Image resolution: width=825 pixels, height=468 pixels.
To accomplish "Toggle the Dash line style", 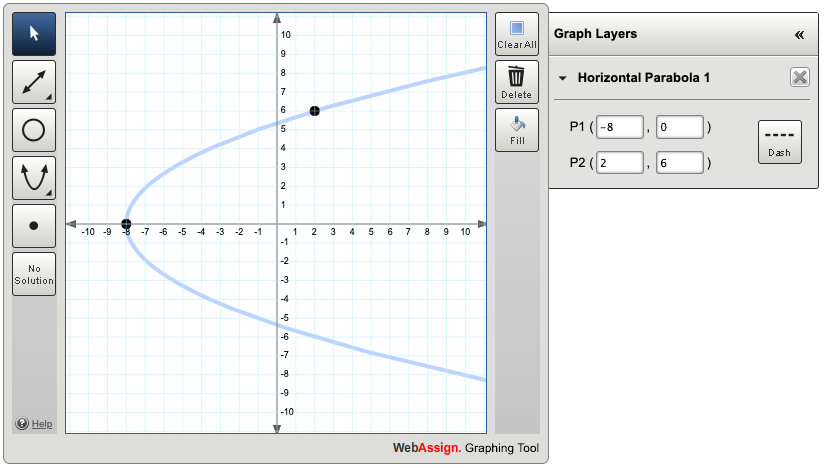I will 780,142.
